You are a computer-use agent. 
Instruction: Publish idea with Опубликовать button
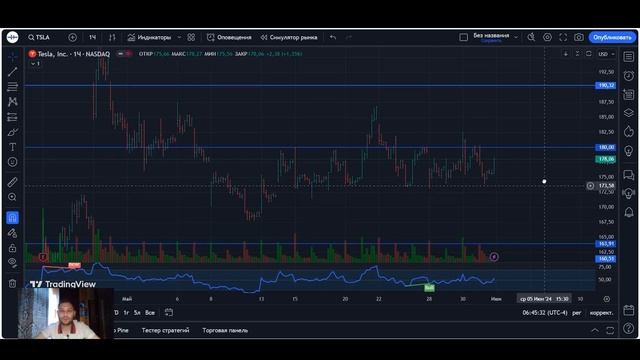pyautogui.click(x=612, y=37)
